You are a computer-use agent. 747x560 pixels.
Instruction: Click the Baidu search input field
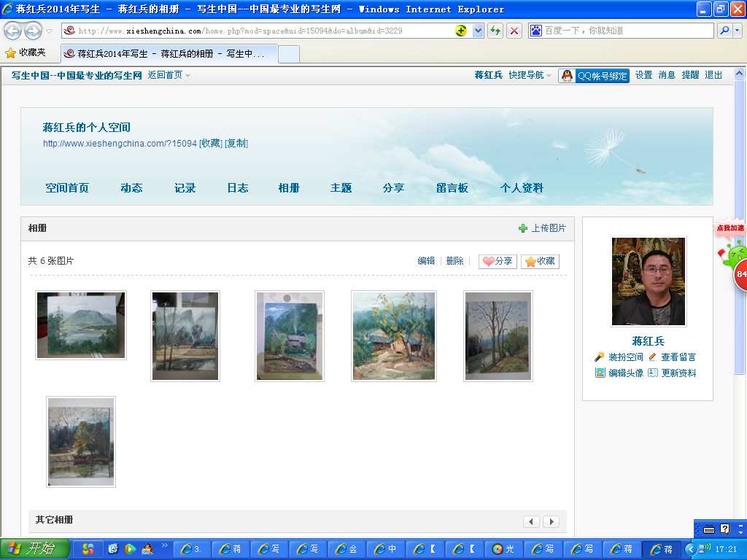(627, 31)
